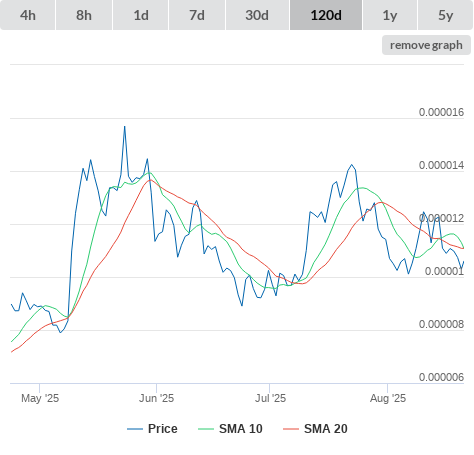
Task: Toggle the Price series in legend
Action: click(x=163, y=429)
